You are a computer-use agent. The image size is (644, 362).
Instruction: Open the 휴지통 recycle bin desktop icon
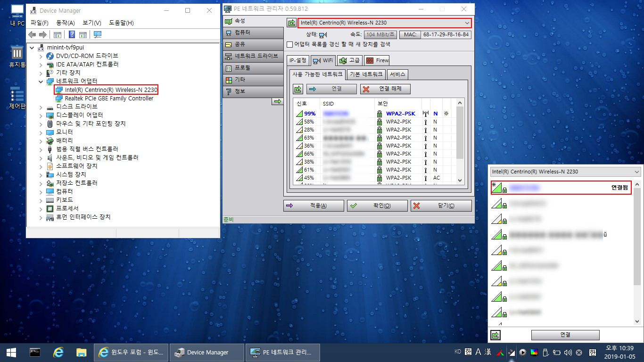tap(17, 57)
